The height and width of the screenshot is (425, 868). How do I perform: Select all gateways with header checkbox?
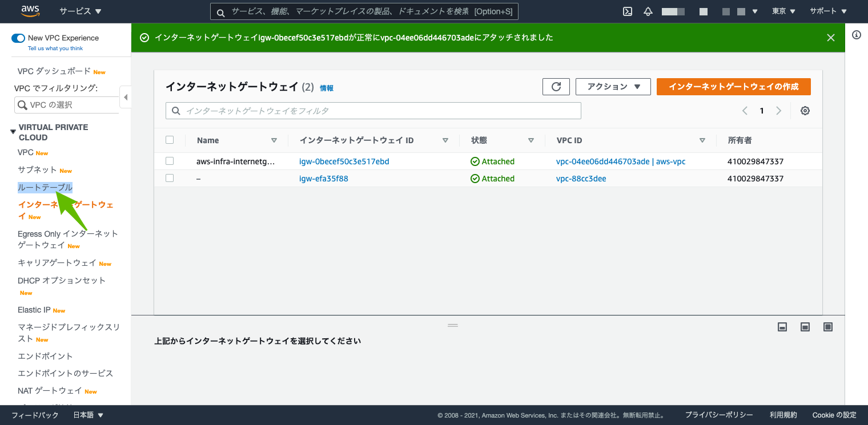[170, 140]
